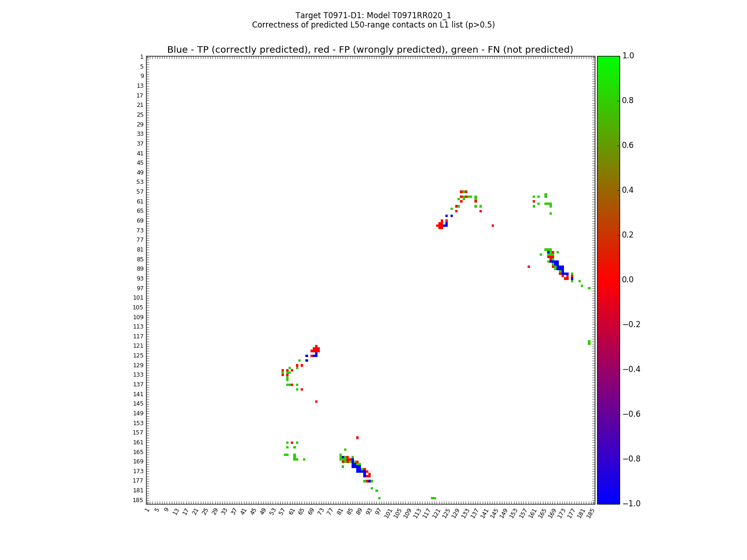747x560 pixels.
Task: Select the 0.0 colorbar tick label
Action: [629, 280]
